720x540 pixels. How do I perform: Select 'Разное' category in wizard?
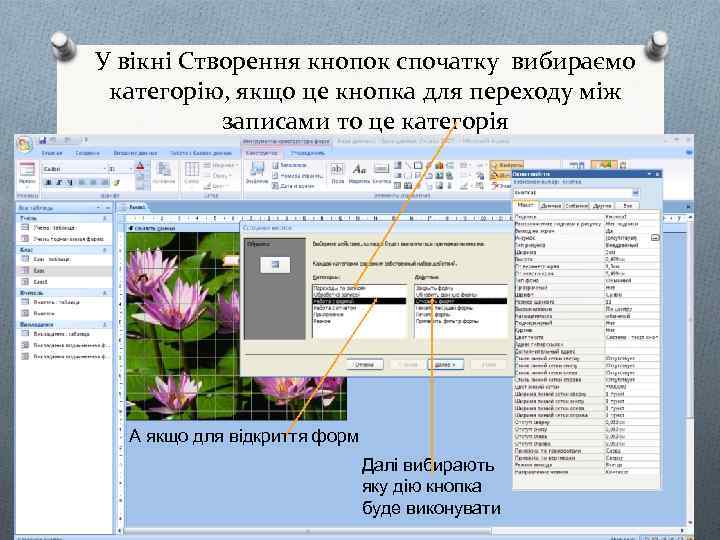[359, 321]
